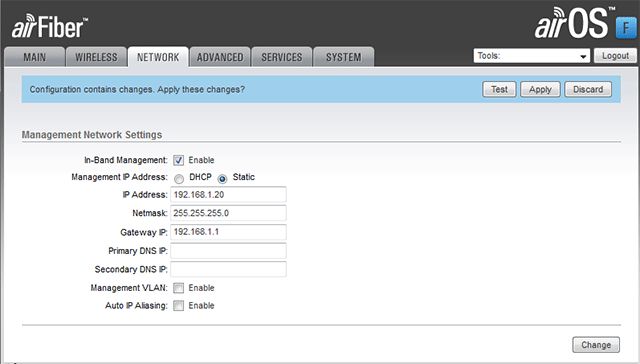Expand the Tools dropdown
Screen dimensions: 640x364
pyautogui.click(x=531, y=56)
